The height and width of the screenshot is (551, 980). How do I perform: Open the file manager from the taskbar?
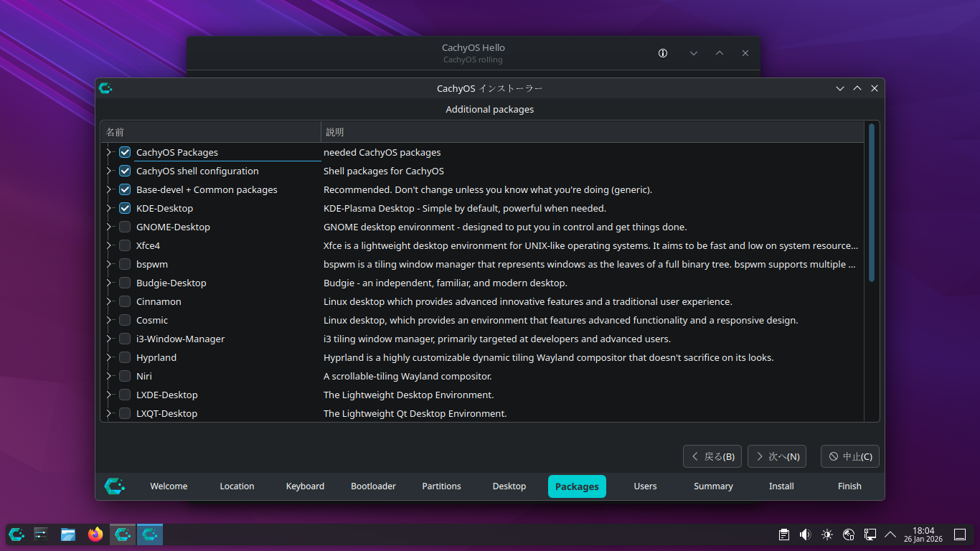pyautogui.click(x=68, y=534)
